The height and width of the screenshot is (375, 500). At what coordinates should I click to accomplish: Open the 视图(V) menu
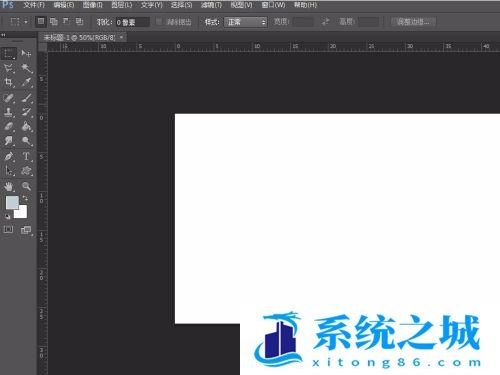click(x=241, y=5)
